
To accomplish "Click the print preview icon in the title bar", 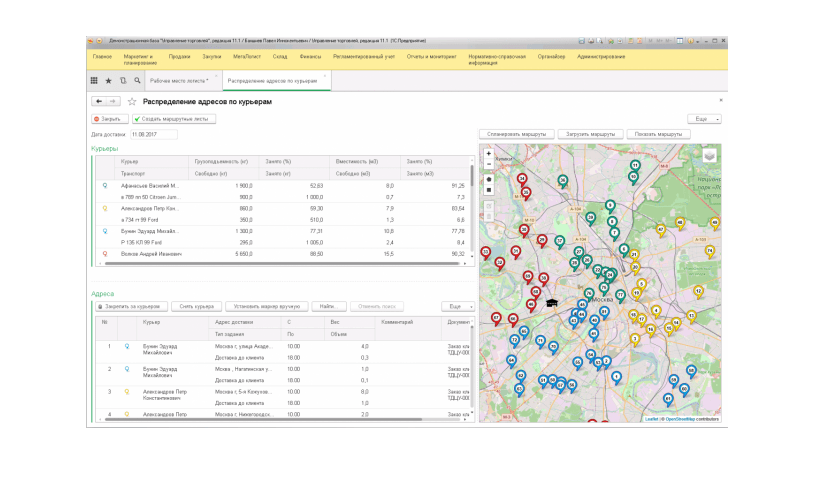I will pos(600,41).
